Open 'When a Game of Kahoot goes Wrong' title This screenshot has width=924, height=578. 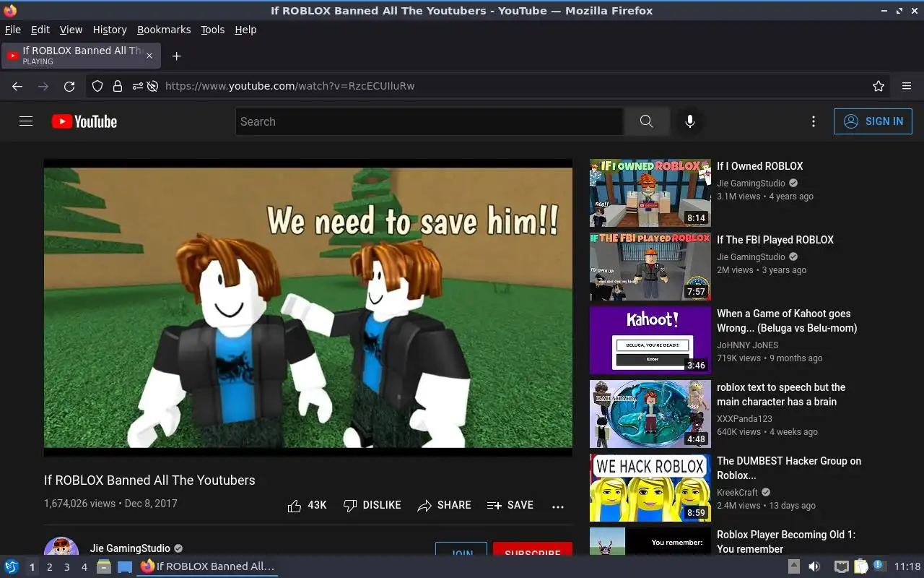tap(787, 321)
